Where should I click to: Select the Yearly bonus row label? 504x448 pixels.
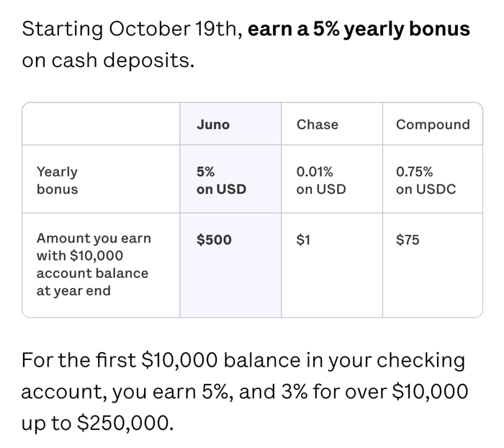coord(57,180)
